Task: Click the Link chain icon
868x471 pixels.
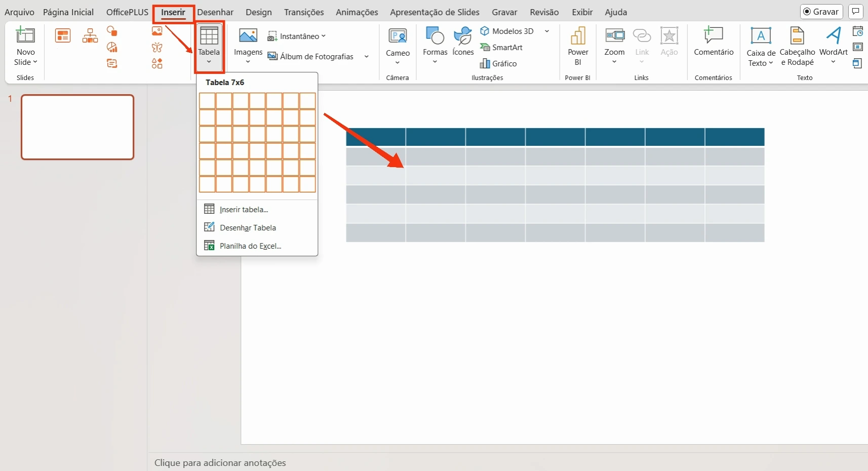Action: coord(642,35)
